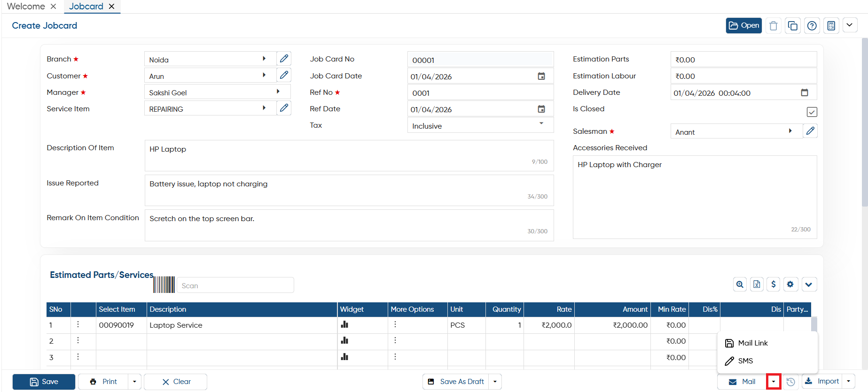
Task: Edit the Branch using pencil icon
Action: pos(284,59)
